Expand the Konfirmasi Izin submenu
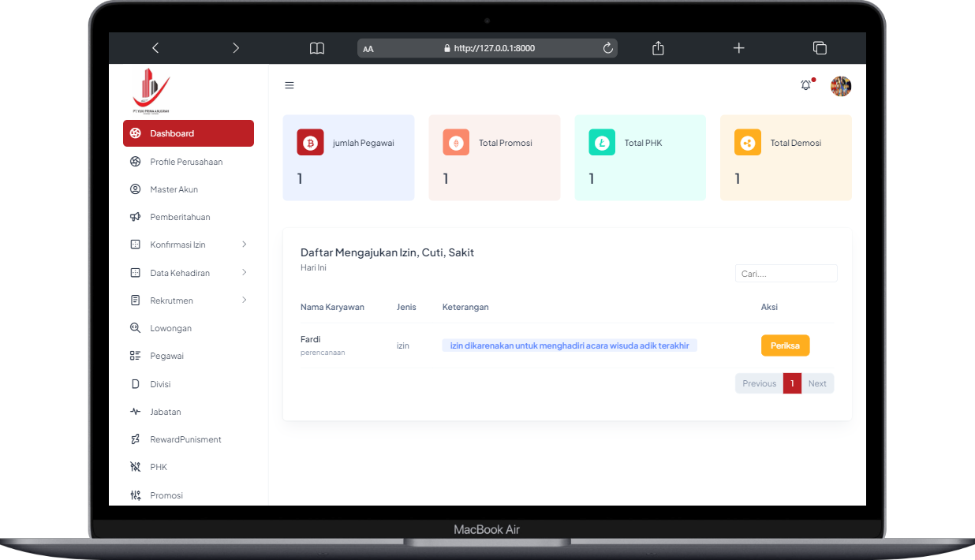This screenshot has width=975, height=560. click(245, 245)
